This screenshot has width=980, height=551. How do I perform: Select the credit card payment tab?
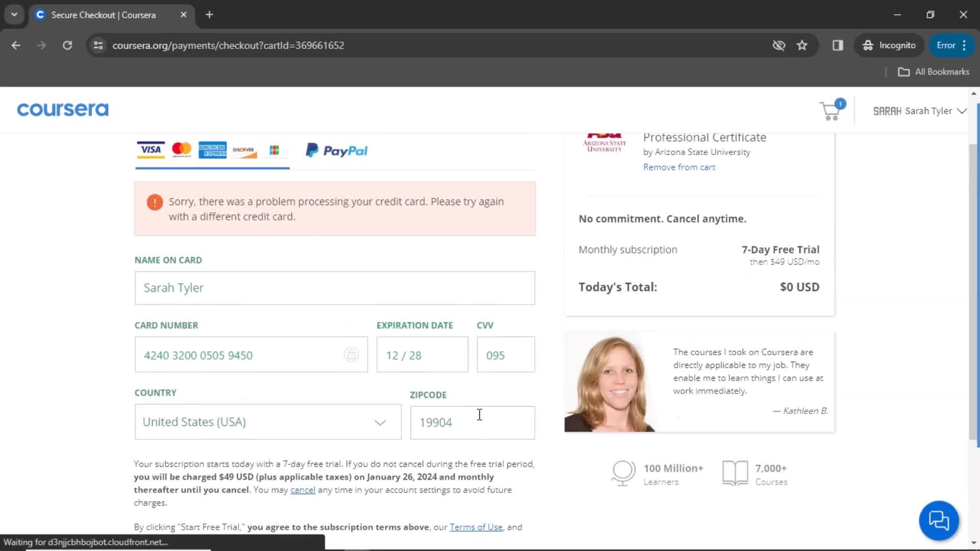[x=212, y=150]
